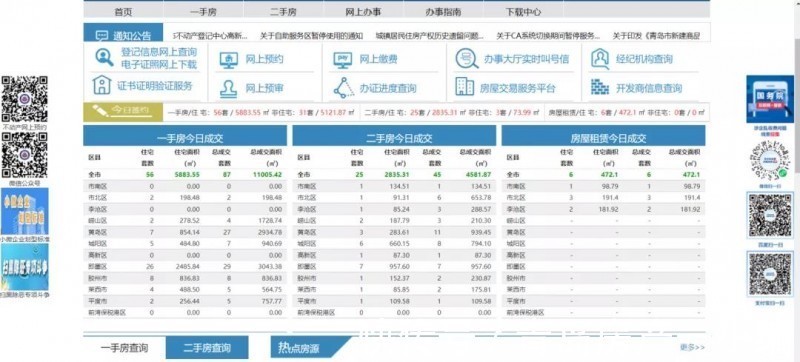Image resolution: width=800 pixels, height=362 pixels.
Task: Open 房屋交易服务平台 link
Action: (x=518, y=88)
